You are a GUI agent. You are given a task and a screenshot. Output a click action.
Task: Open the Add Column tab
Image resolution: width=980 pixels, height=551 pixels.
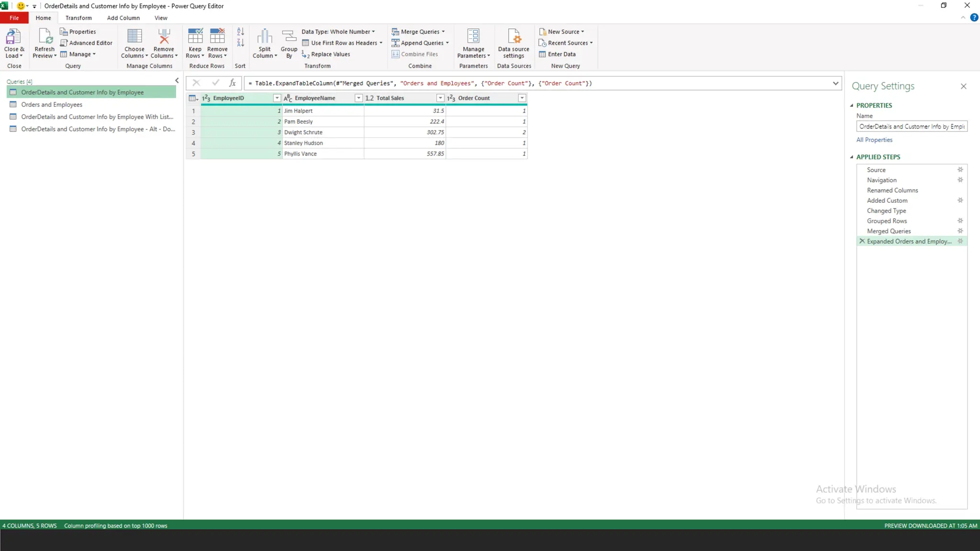(x=123, y=18)
